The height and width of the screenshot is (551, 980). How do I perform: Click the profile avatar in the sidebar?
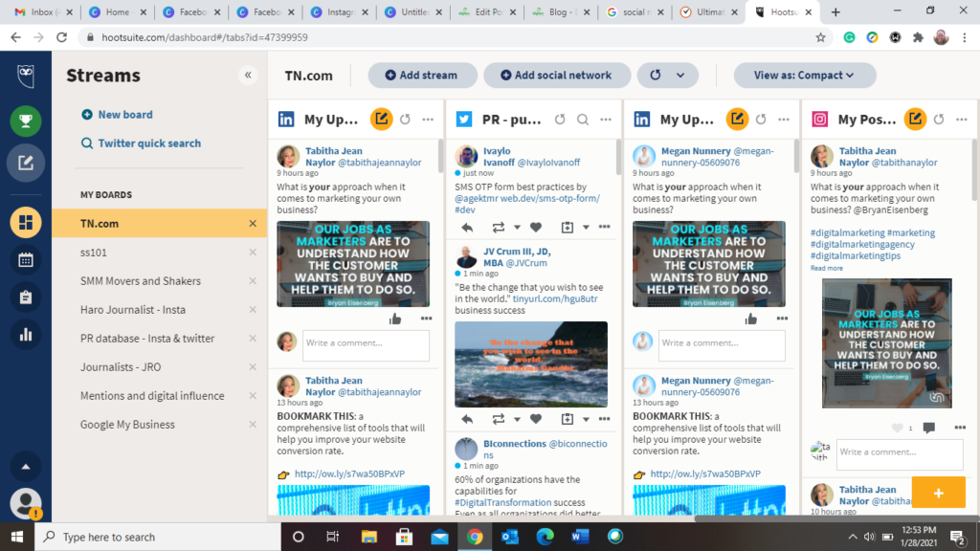(26, 503)
